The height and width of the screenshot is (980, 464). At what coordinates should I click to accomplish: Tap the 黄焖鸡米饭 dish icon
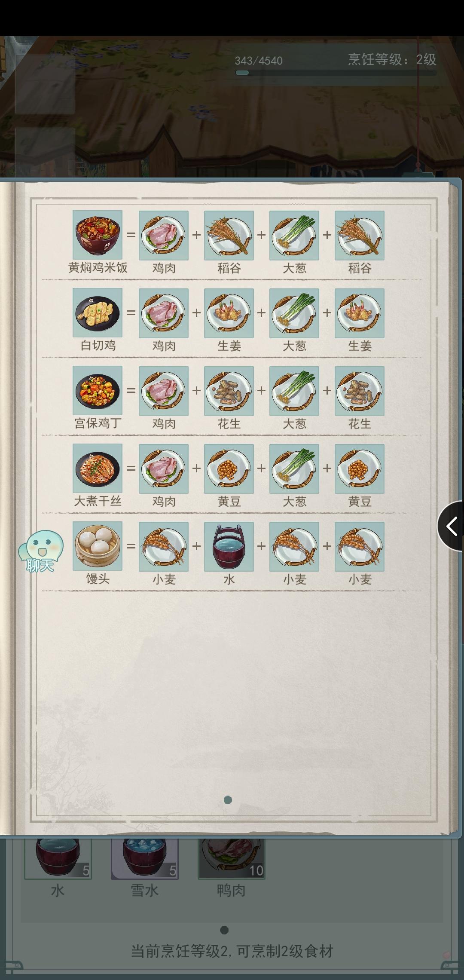(98, 235)
